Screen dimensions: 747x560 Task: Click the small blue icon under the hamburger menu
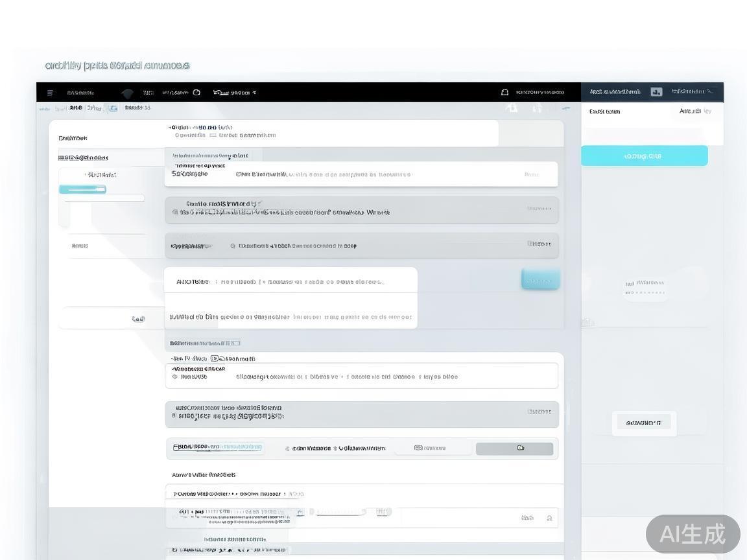coord(113,108)
